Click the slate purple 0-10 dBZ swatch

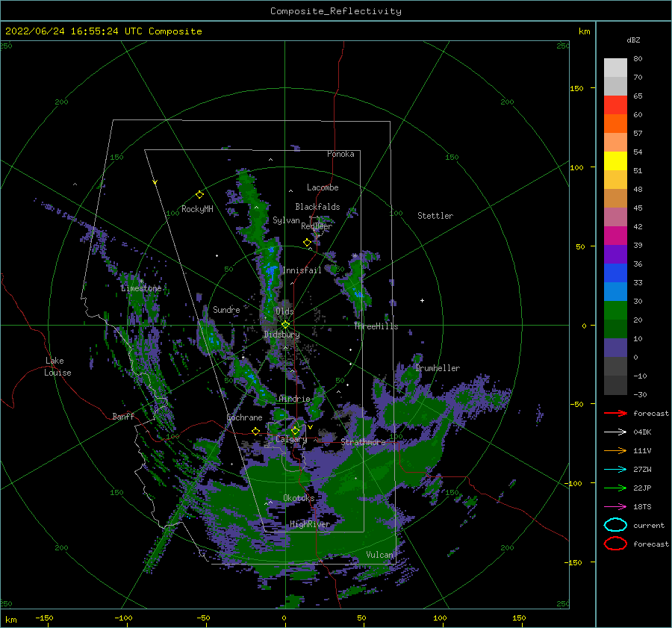615,348
